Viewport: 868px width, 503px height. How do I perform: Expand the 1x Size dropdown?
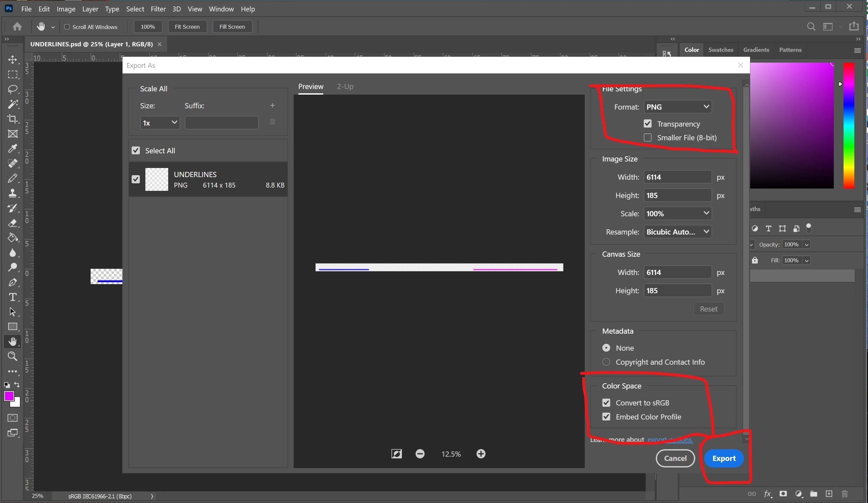pos(160,123)
